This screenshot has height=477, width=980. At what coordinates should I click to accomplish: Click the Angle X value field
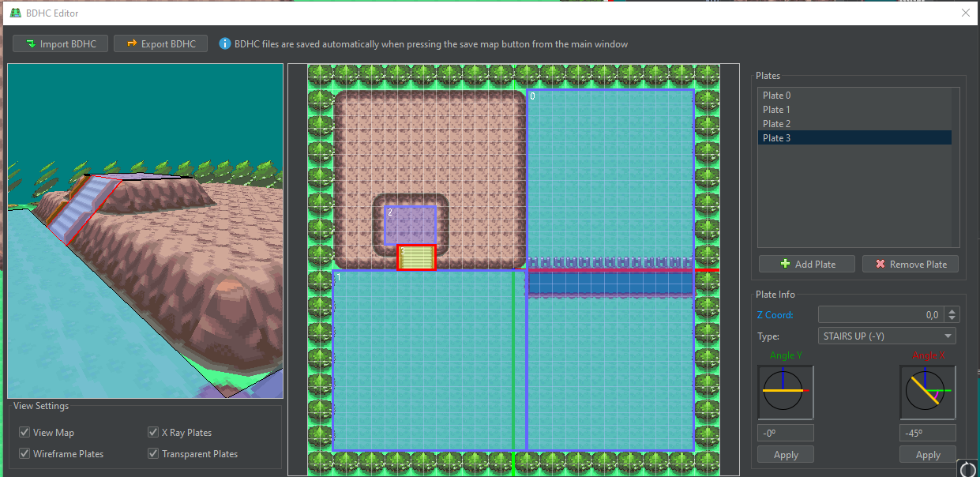tap(927, 433)
